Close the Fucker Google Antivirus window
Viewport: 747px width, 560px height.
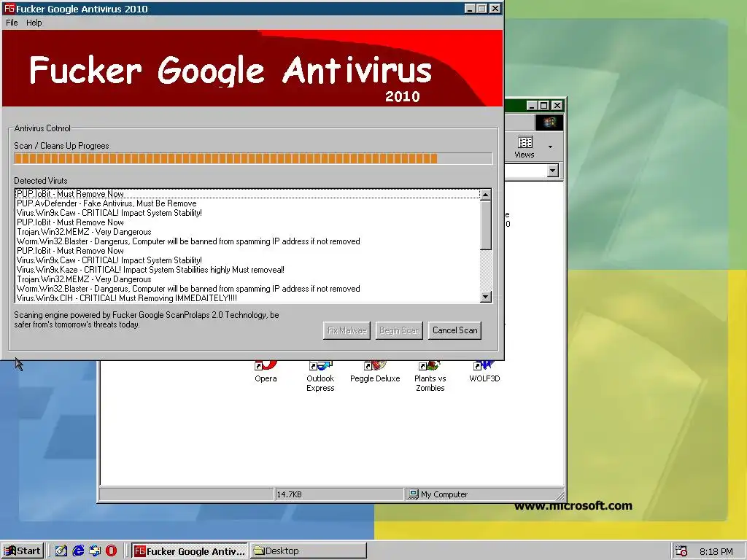coord(495,9)
